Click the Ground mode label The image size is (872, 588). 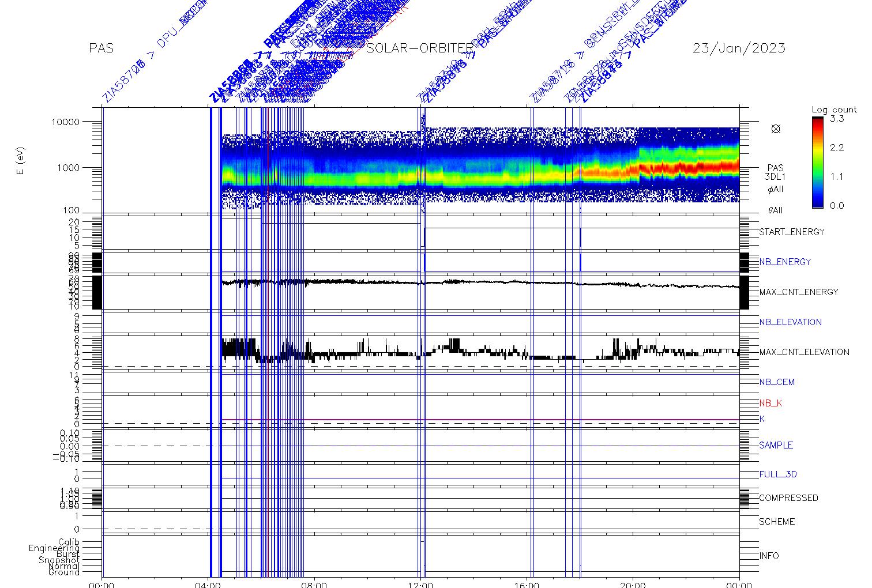click(64, 572)
